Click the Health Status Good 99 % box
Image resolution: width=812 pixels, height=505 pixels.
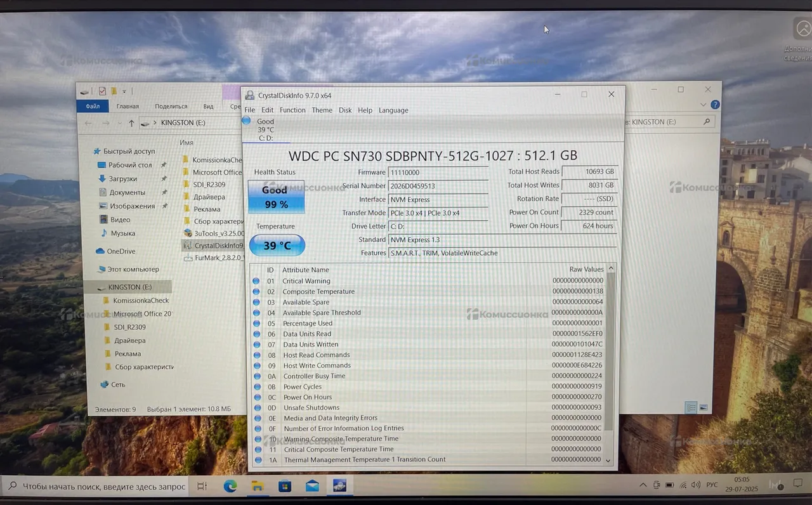[x=276, y=197]
